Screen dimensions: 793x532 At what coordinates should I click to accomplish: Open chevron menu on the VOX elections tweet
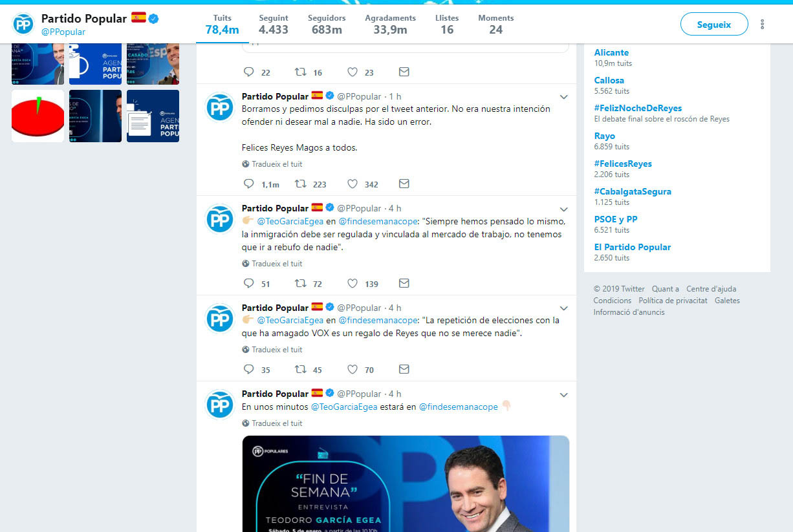[563, 309]
